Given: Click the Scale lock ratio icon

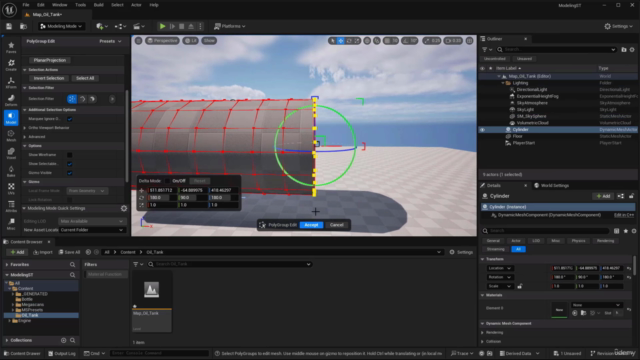Looking at the screenshot, I should [x=520, y=286].
